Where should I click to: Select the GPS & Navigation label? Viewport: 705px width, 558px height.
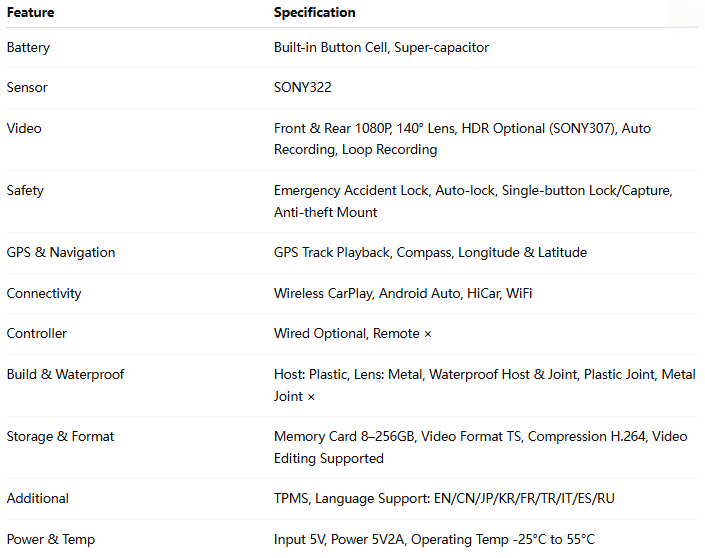click(x=61, y=252)
